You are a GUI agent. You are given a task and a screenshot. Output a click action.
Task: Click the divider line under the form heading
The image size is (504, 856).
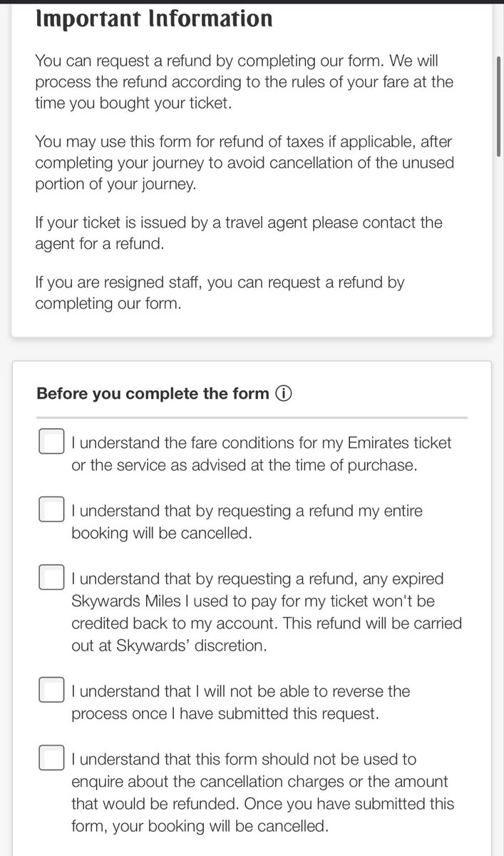point(252,417)
